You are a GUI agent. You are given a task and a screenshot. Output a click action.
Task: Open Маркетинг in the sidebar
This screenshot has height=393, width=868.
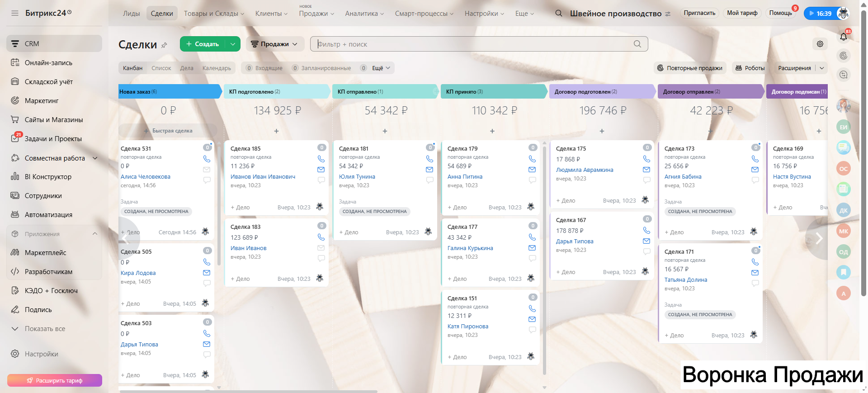click(42, 101)
